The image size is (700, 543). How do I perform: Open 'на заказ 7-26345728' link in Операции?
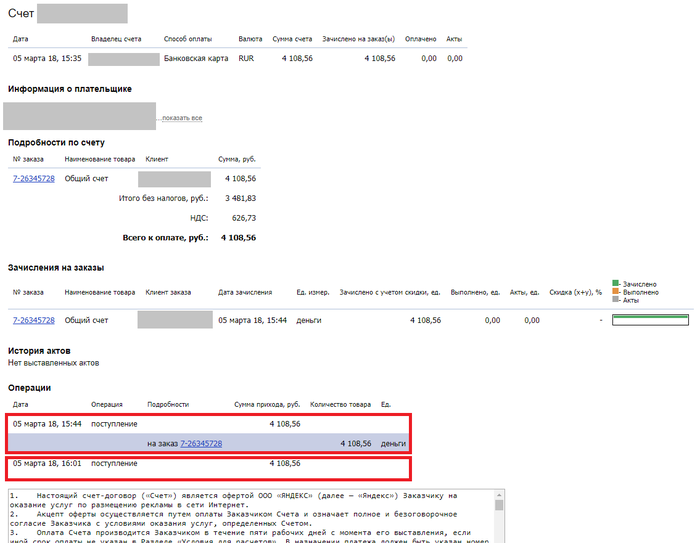coord(200,443)
